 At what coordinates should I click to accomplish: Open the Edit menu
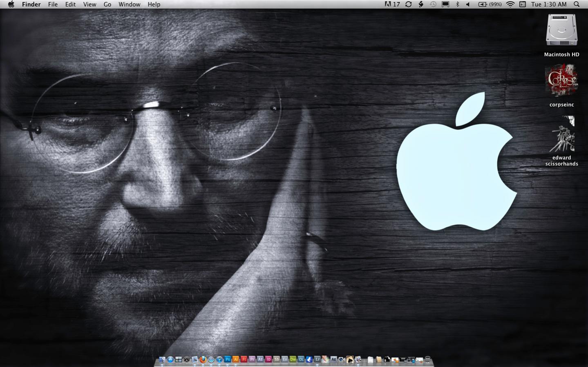pos(70,4)
